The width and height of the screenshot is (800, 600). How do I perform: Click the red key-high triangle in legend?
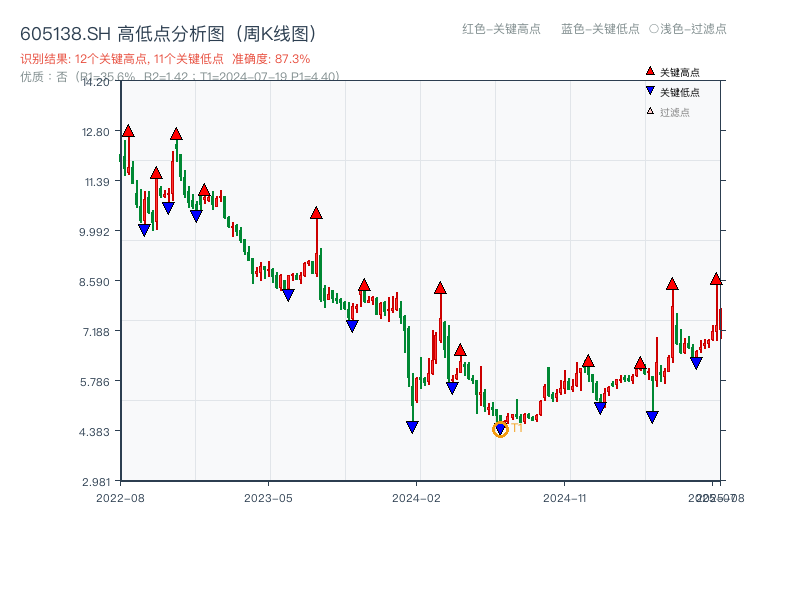coord(650,72)
